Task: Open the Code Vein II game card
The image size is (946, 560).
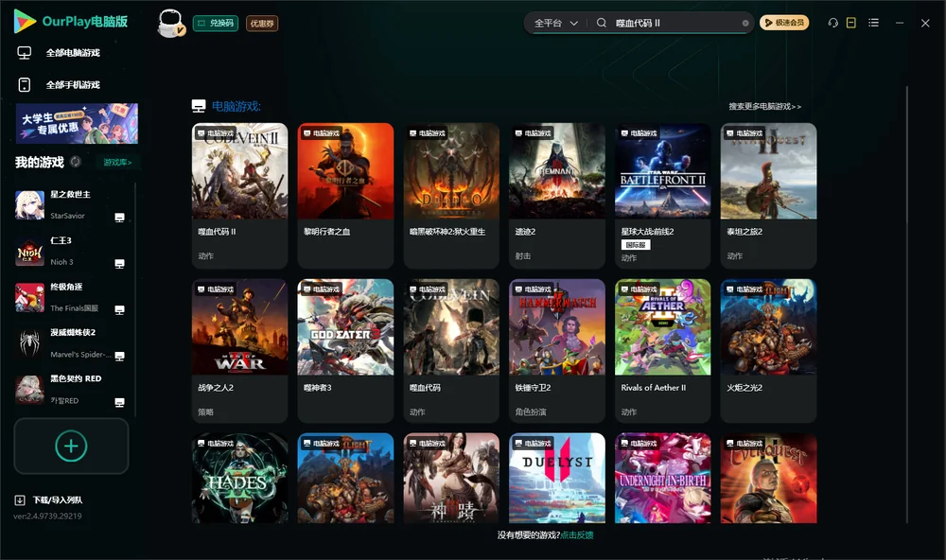Action: pyautogui.click(x=239, y=196)
